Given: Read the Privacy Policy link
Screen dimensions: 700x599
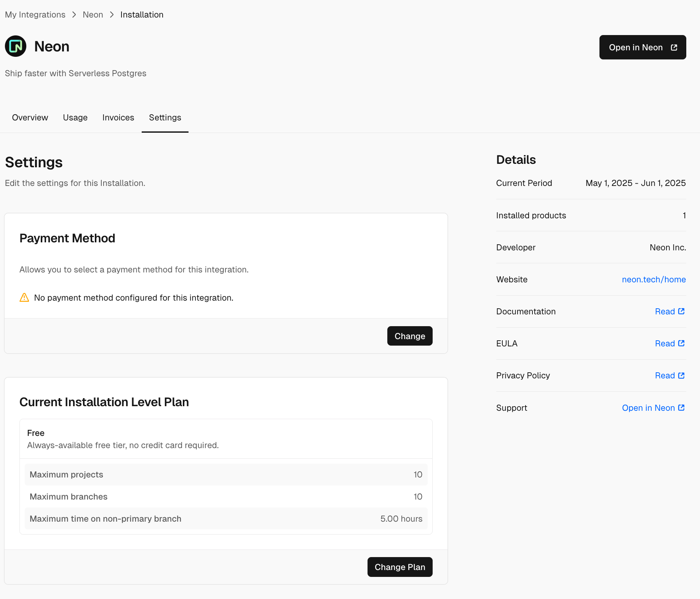Looking at the screenshot, I should point(670,375).
